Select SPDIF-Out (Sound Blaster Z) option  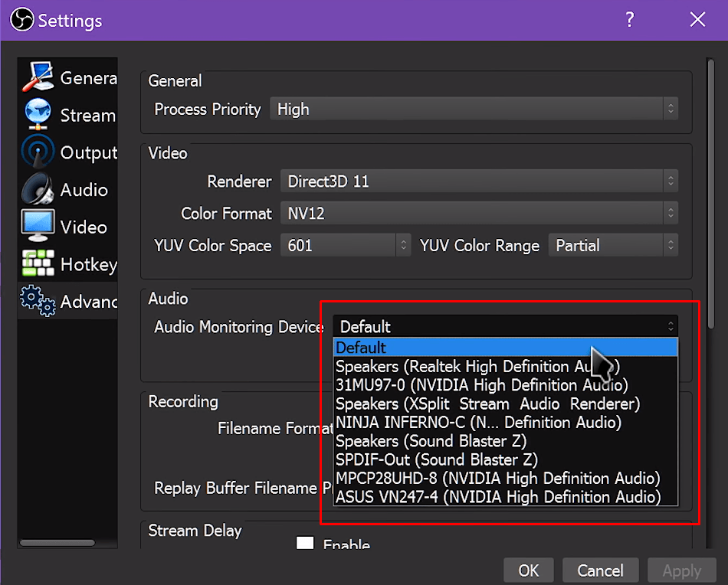coord(437,459)
